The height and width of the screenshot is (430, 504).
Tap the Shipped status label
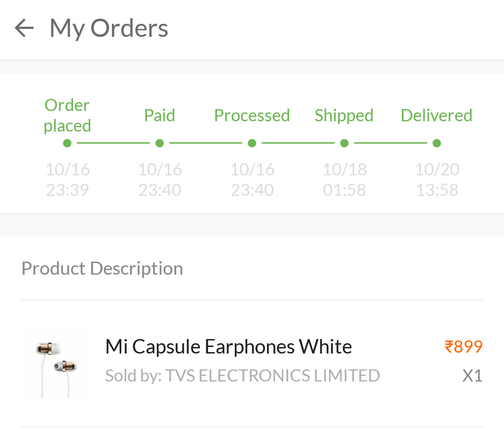pos(344,115)
